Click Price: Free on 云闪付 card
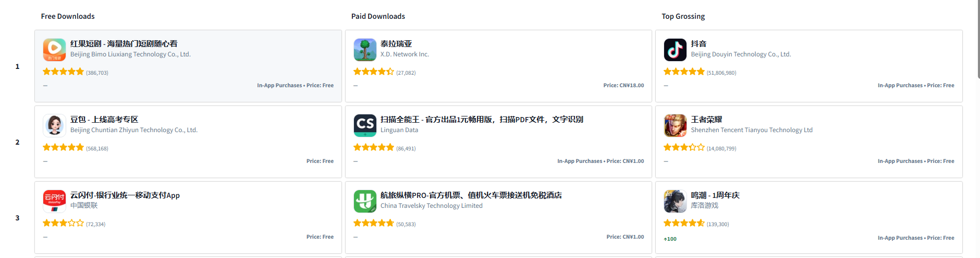 click(x=320, y=237)
